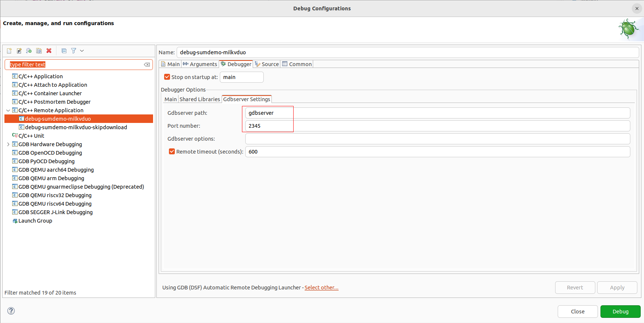Duplicate the selected launch configuration
The height and width of the screenshot is (323, 644).
point(39,51)
